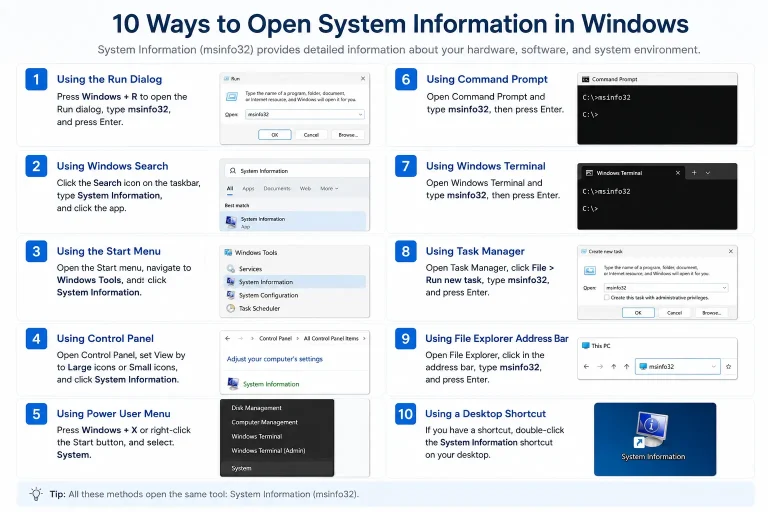Screen dimensions: 768x512
Task: Click the msinfo32 address bar in File Explorer
Action: click(677, 366)
